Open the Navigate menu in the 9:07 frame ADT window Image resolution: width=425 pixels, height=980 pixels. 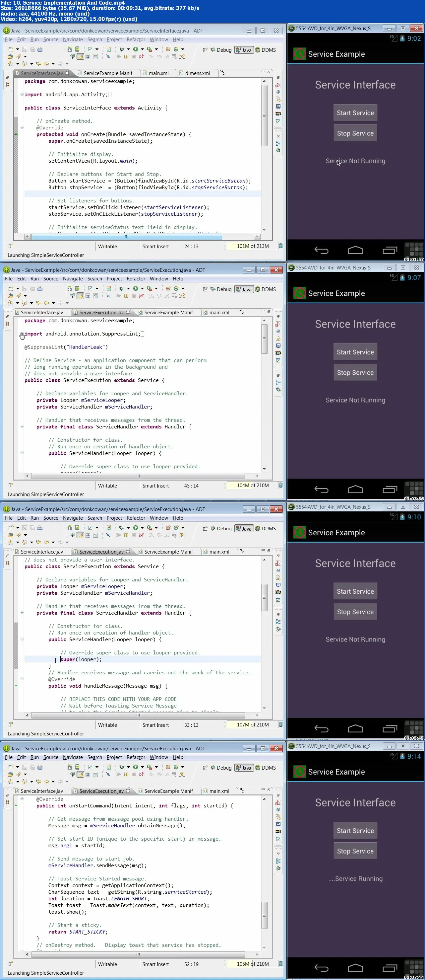coord(73,279)
